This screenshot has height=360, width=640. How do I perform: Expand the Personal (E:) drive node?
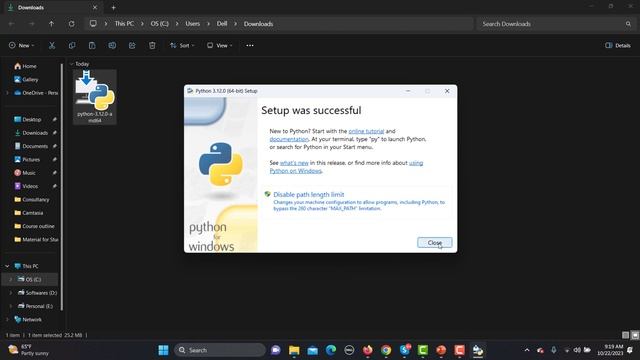coord(11,306)
